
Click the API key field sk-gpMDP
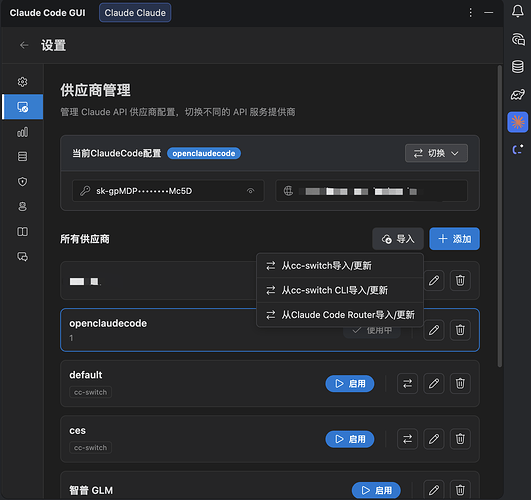168,191
